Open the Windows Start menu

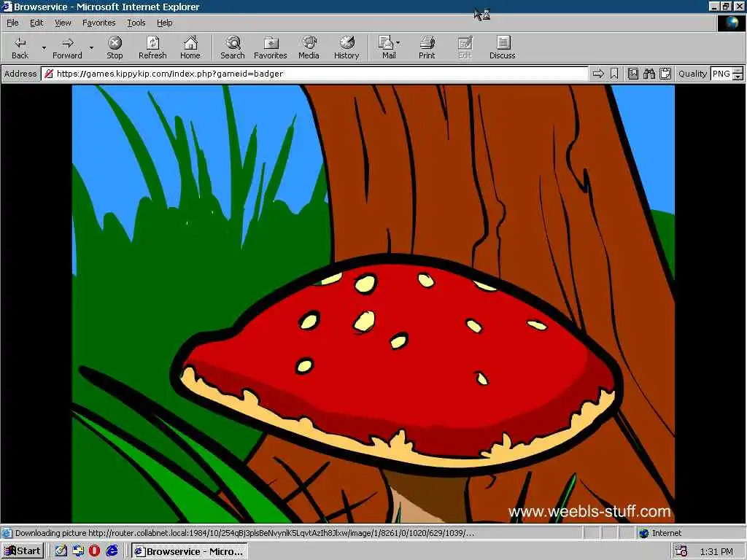(23, 551)
